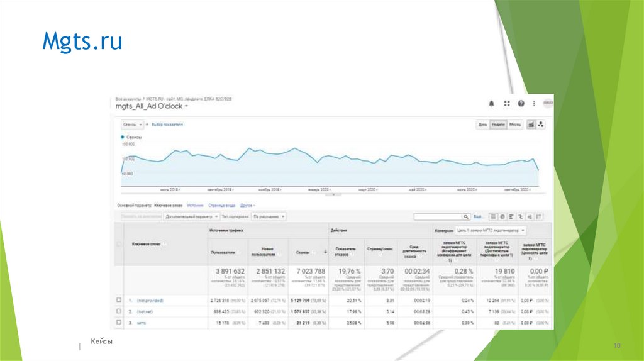Image resolution: width=644 pixels, height=361 pixels.
Task: Open the mgts_All_Ad O'clock view dropdown
Action: (x=152, y=106)
